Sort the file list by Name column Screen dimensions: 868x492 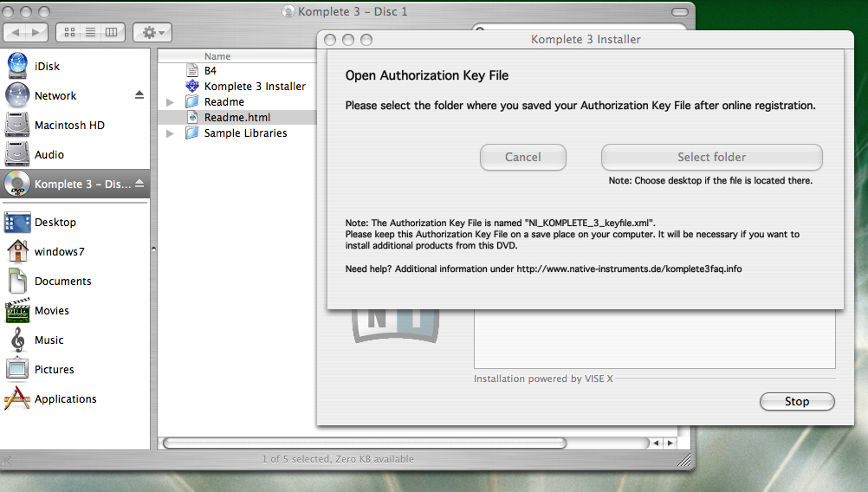[217, 56]
